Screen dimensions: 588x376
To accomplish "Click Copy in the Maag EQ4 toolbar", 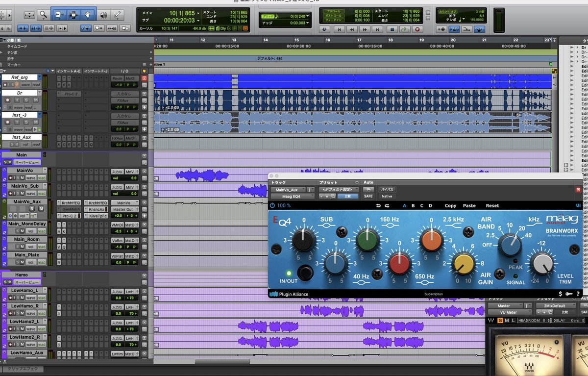I will 450,205.
